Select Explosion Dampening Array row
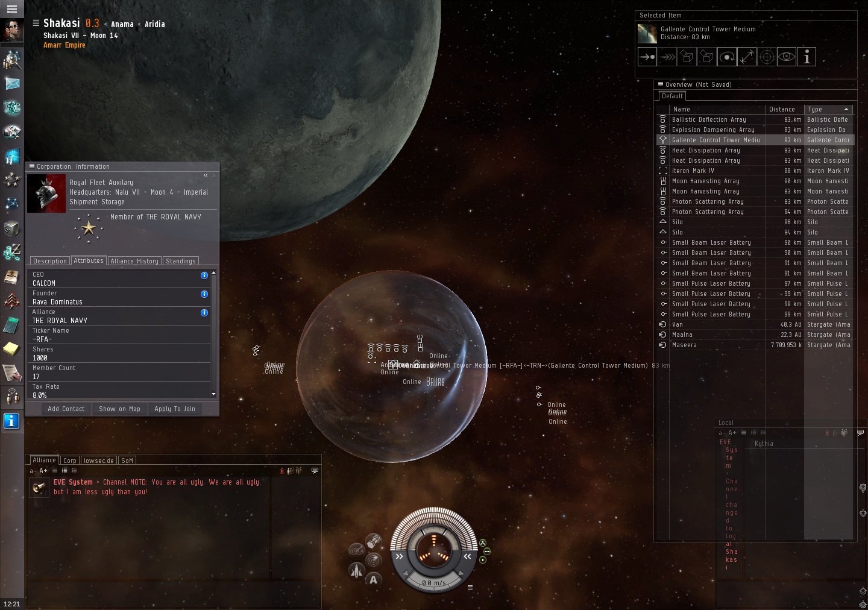Viewport: 868px width, 610px height. point(755,130)
